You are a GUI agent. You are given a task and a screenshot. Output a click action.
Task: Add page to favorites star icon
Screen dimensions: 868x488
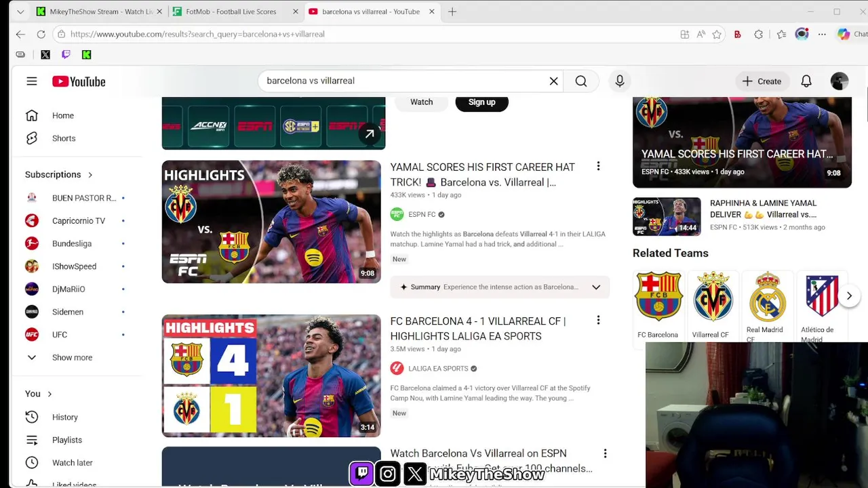point(717,35)
